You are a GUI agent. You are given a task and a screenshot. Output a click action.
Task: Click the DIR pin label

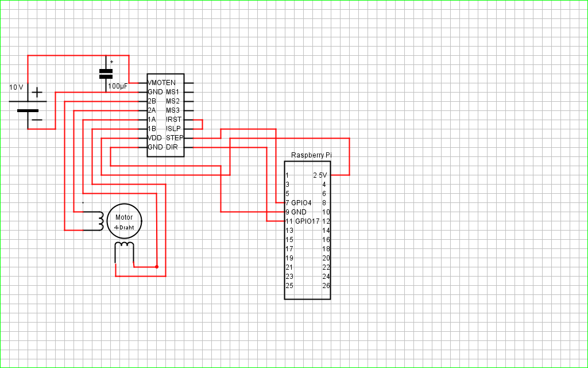point(172,147)
